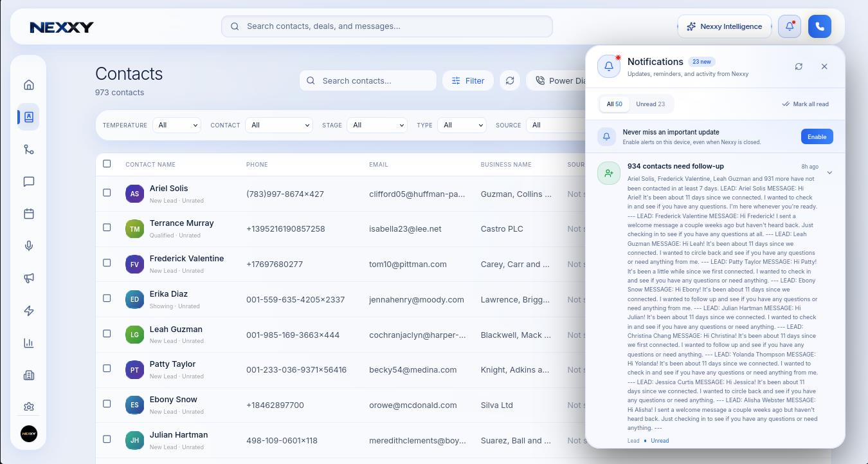This screenshot has width=868, height=464.
Task: Open the Campaigns megaphone sidebar icon
Action: coord(28,278)
